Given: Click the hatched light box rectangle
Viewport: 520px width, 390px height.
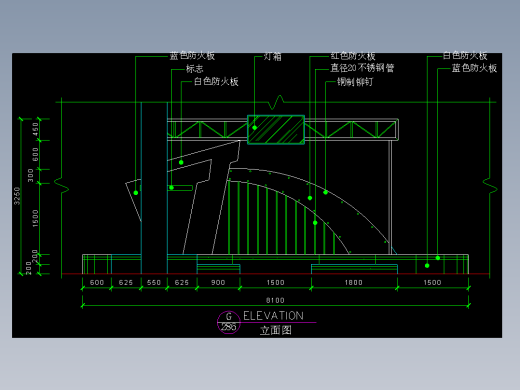Looking at the screenshot, I should coord(276,130).
